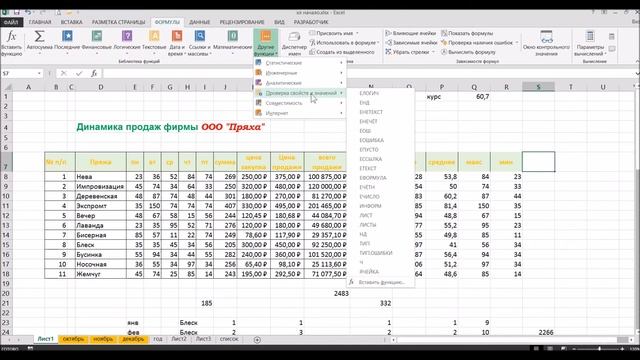Switch to the октябрь sheet tab

pyautogui.click(x=73, y=339)
